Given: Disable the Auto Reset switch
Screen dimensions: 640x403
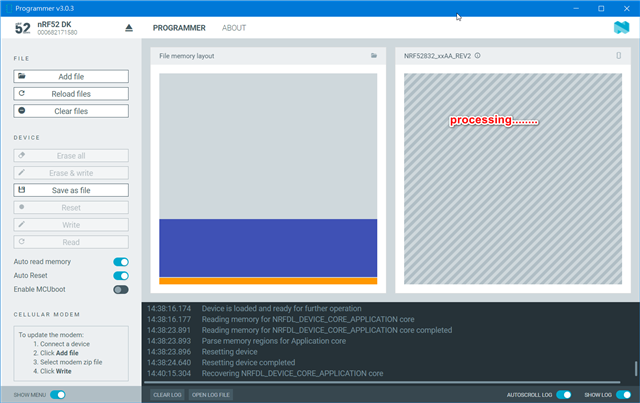Looking at the screenshot, I should pos(121,276).
